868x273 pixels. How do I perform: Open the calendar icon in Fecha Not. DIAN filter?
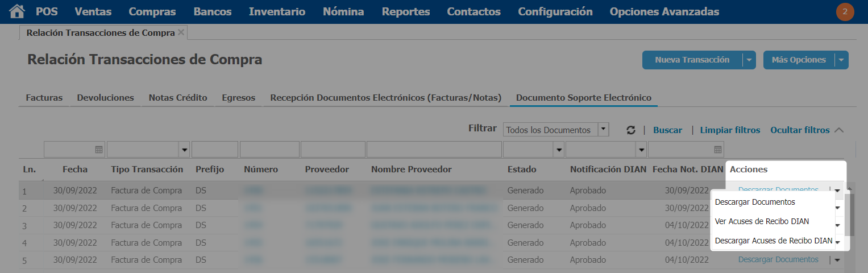[718, 150]
